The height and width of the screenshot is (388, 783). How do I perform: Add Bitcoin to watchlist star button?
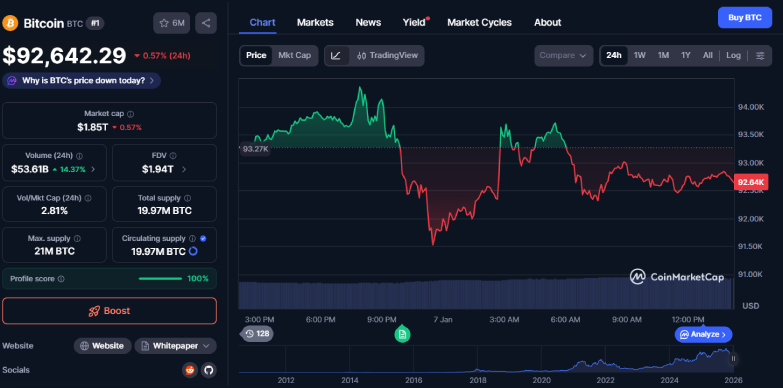pyautogui.click(x=171, y=23)
